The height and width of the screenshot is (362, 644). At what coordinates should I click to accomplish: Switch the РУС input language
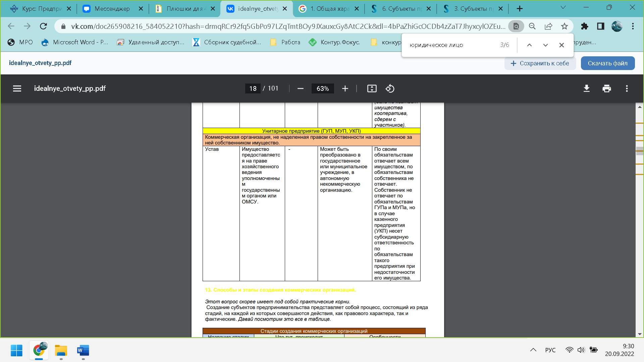550,350
